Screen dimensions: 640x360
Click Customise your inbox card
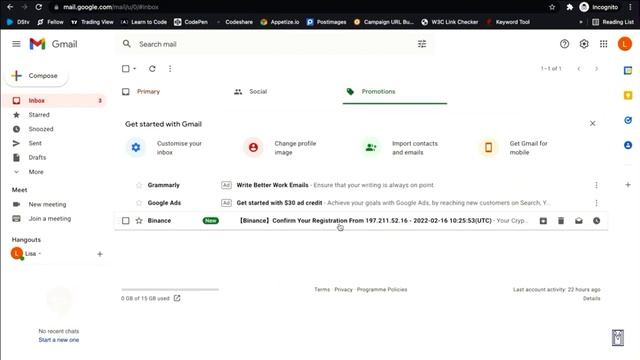[165, 148]
